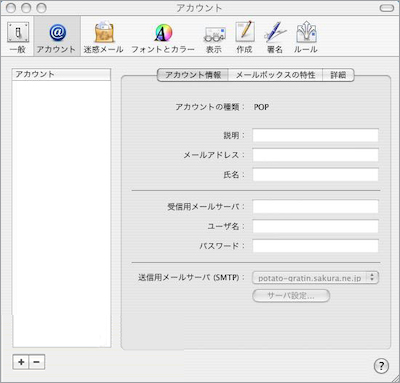Click the 説明 description input field
The width and height of the screenshot is (400, 383).
315,135
